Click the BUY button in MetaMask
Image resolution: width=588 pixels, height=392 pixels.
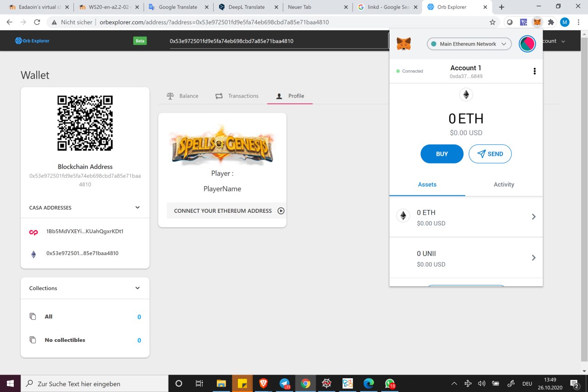(x=442, y=154)
